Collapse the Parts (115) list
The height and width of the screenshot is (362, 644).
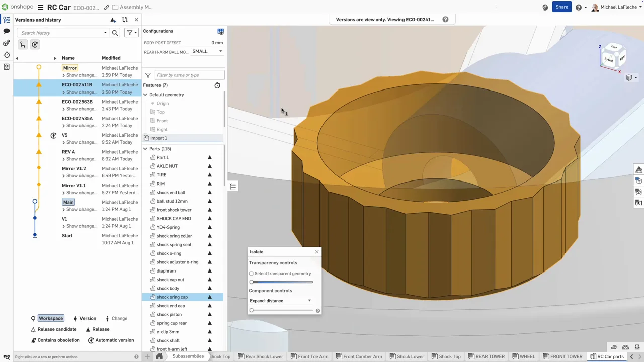point(145,149)
